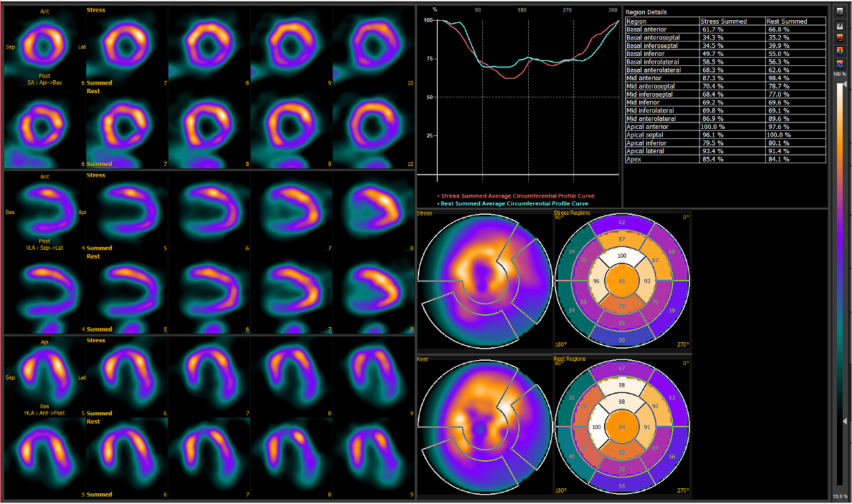Select color map preset 2 (inverse gray)
The height and width of the screenshot is (504, 852).
point(839,25)
